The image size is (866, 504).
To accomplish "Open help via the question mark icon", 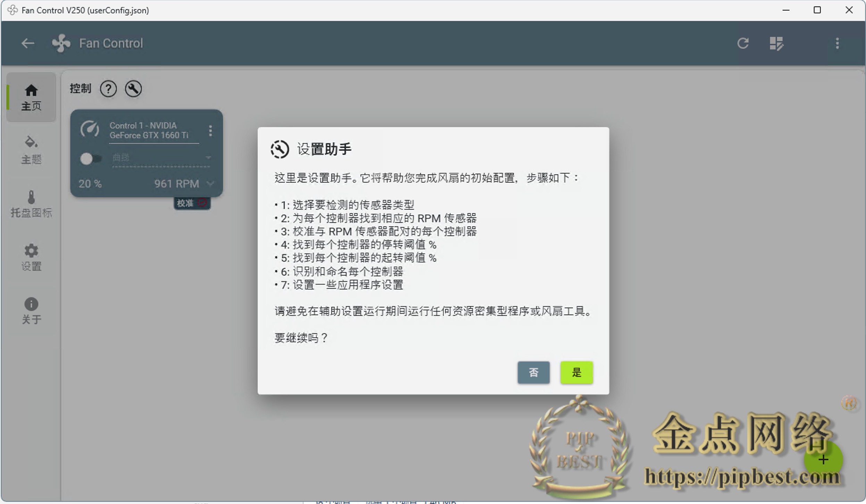I will [109, 89].
